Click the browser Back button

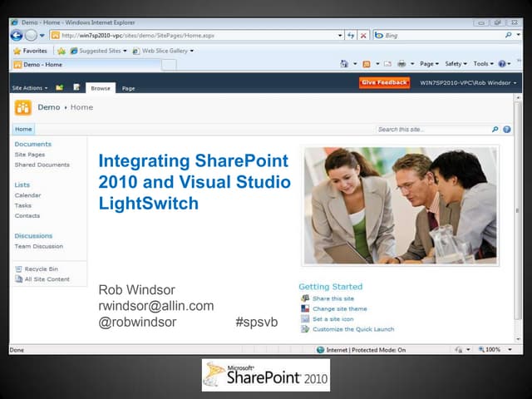(17, 35)
